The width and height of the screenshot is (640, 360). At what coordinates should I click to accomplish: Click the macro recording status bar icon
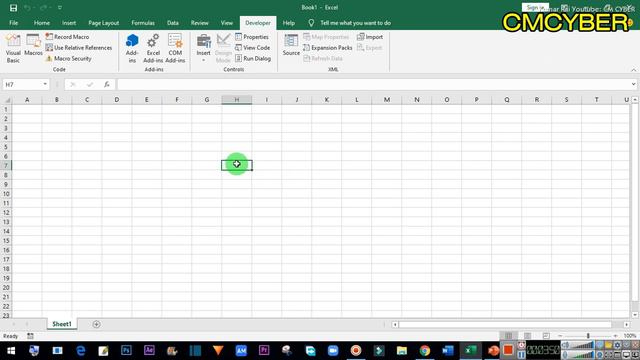click(30, 336)
